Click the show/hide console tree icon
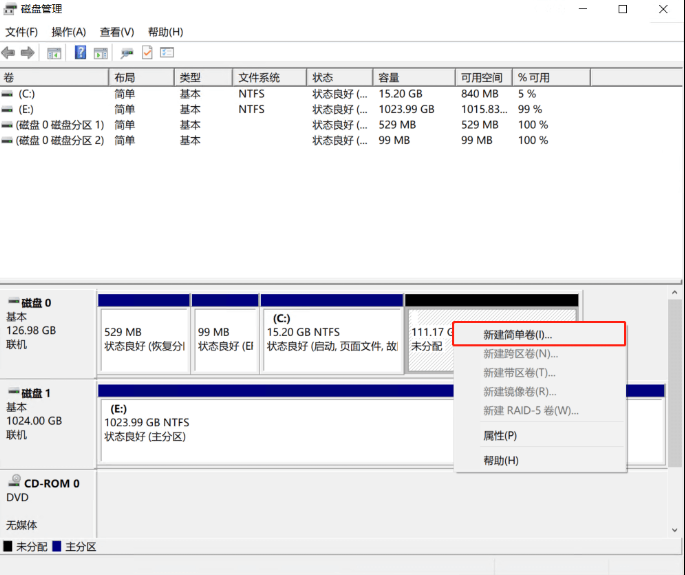The width and height of the screenshot is (685, 575). pos(54,53)
